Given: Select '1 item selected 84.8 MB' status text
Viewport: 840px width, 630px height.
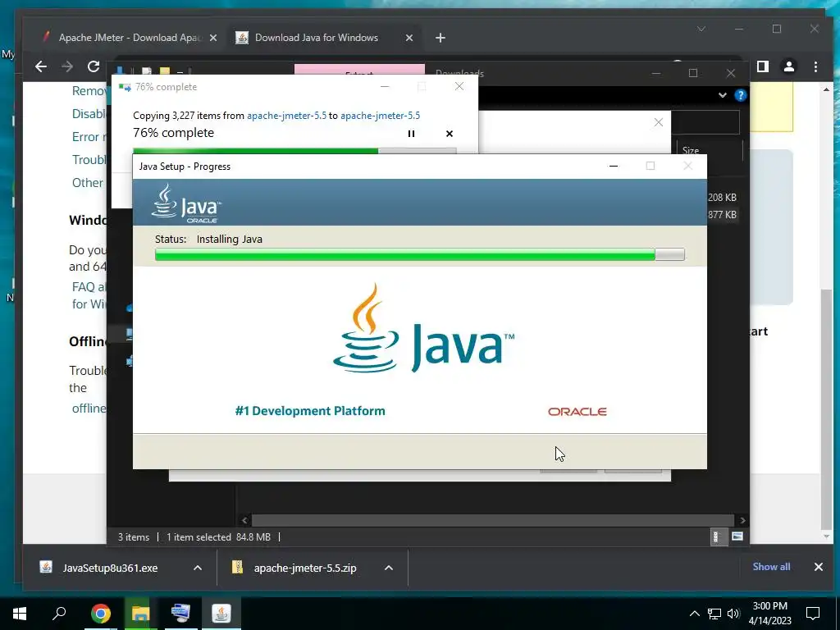Looking at the screenshot, I should pyautogui.click(x=218, y=536).
